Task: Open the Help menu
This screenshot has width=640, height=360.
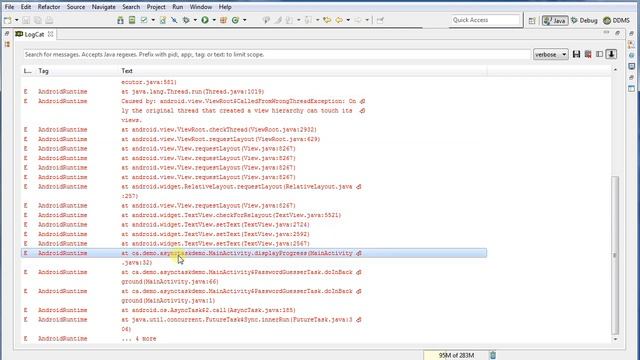Action: pyautogui.click(x=225, y=7)
